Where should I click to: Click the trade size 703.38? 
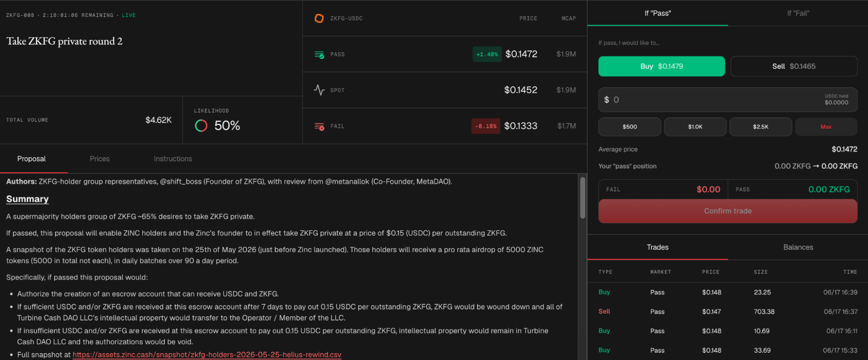pyautogui.click(x=764, y=311)
